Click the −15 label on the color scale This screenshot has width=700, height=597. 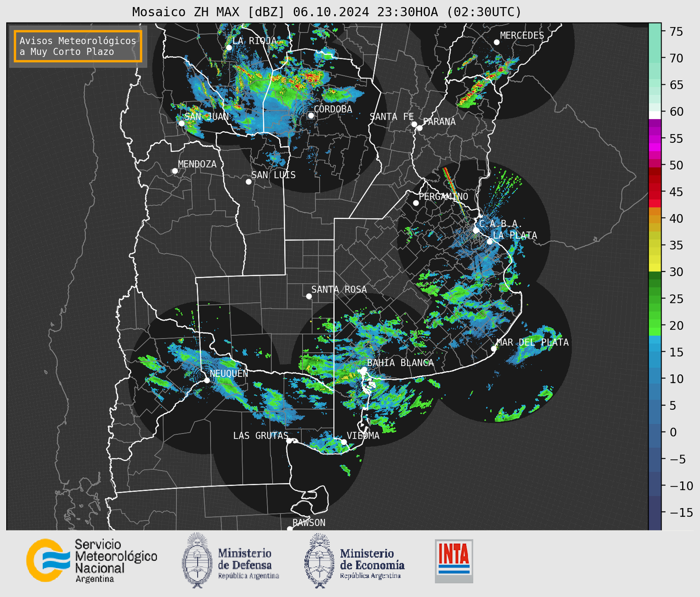tap(680, 512)
